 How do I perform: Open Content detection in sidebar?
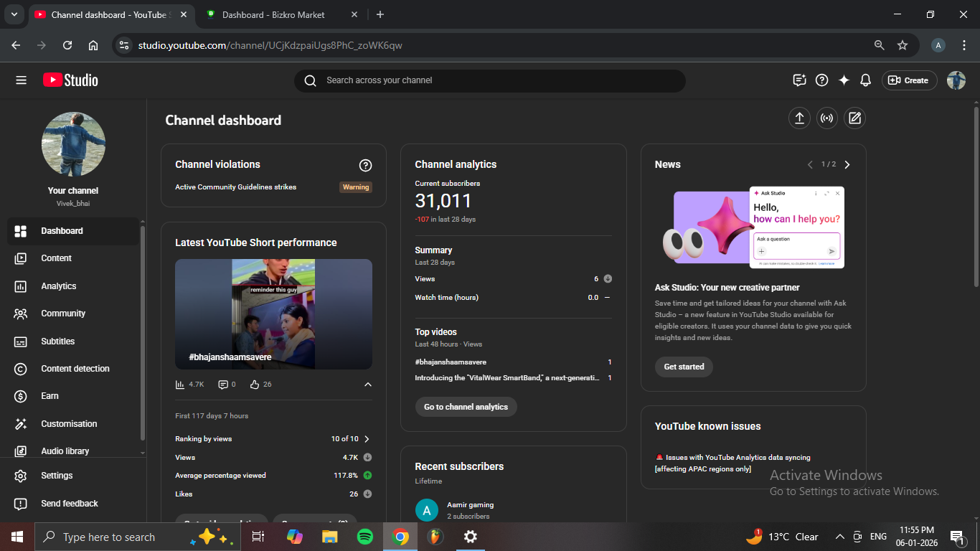pyautogui.click(x=75, y=369)
